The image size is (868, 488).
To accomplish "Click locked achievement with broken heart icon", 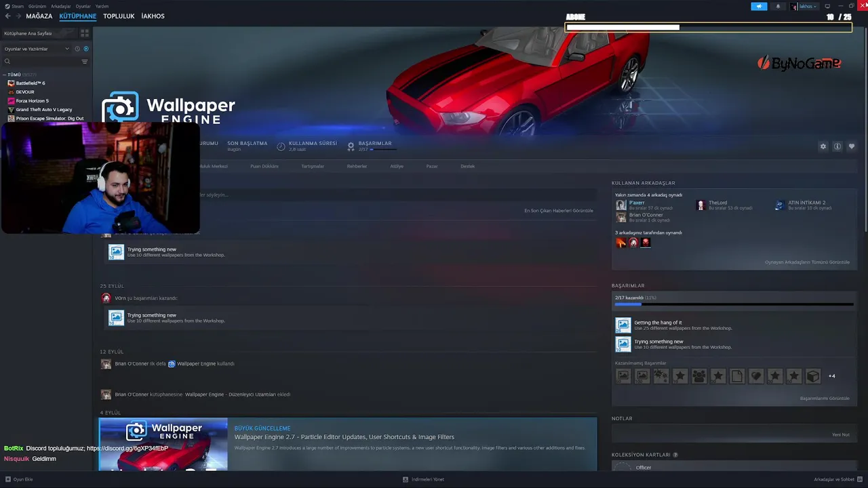I will pos(756,376).
